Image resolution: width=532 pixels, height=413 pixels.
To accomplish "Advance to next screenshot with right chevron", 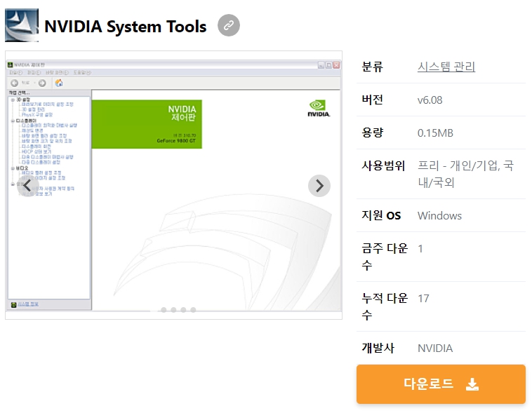I will click(x=319, y=186).
